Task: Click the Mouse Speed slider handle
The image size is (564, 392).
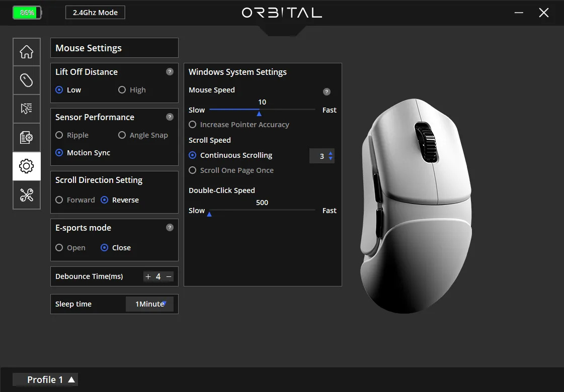Action: [x=259, y=113]
